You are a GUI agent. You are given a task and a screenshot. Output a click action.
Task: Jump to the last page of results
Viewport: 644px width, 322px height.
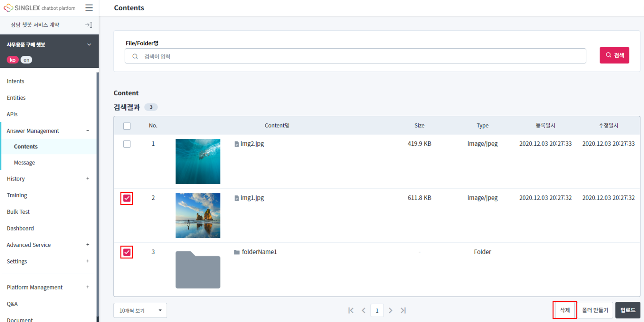click(x=403, y=310)
